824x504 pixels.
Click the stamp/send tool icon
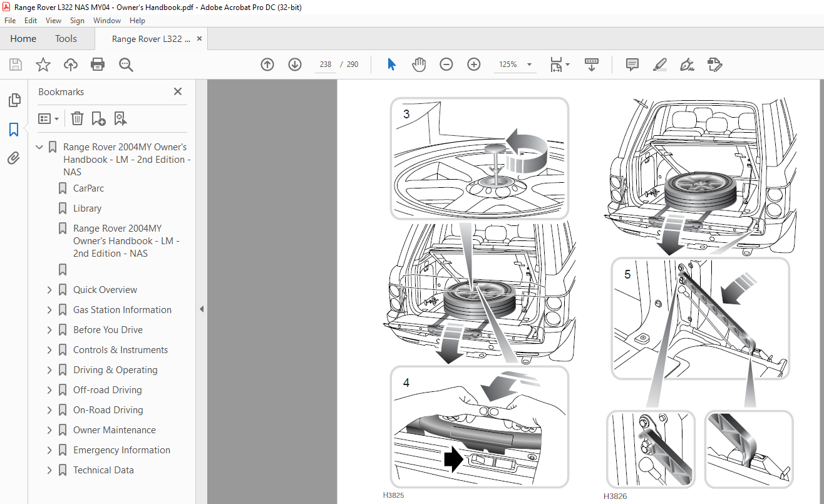(x=714, y=64)
